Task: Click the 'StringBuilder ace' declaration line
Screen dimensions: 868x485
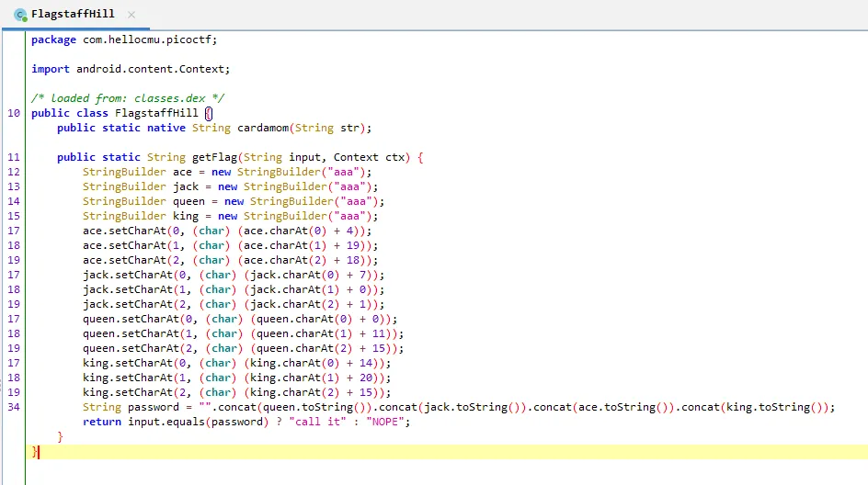Action: 227,172
